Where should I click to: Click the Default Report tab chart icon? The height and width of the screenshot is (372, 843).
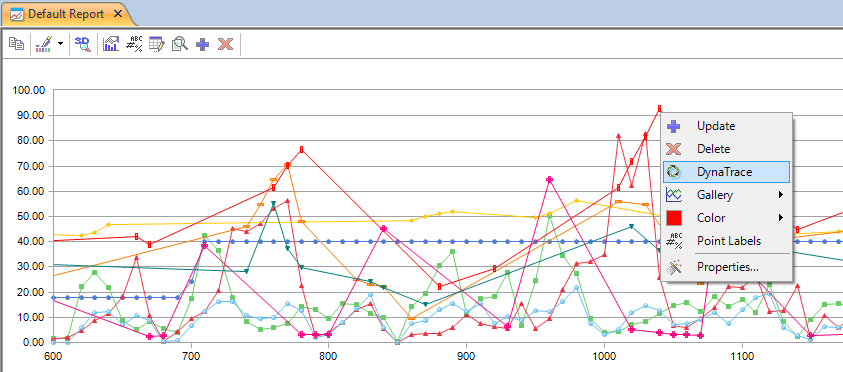click(x=17, y=15)
